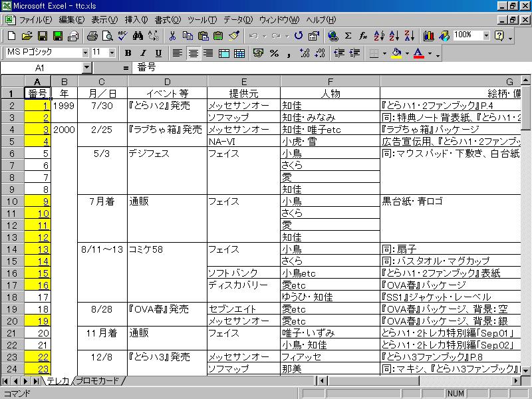This screenshot has width=532, height=399.
Task: Open the 書式(O) menu
Action: tap(168, 20)
